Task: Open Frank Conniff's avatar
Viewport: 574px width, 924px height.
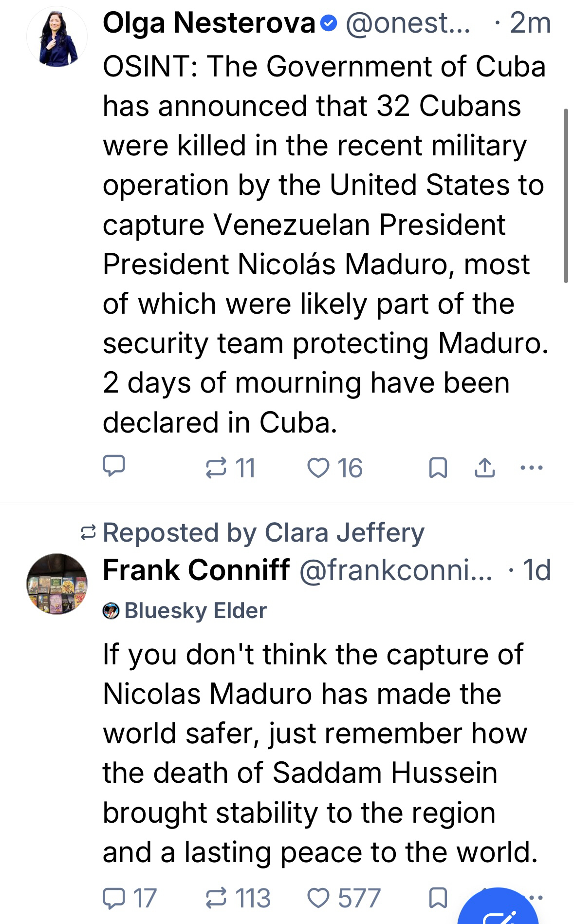Action: (57, 584)
